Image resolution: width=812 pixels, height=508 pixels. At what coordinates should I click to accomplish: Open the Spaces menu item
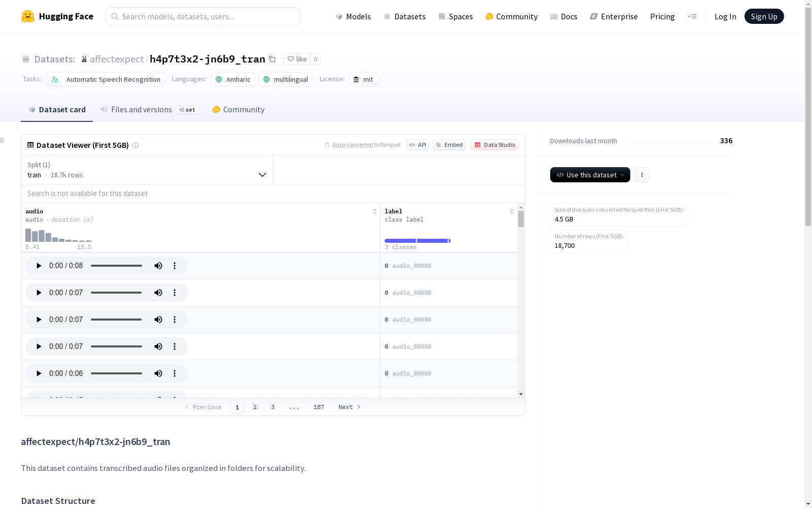(456, 16)
